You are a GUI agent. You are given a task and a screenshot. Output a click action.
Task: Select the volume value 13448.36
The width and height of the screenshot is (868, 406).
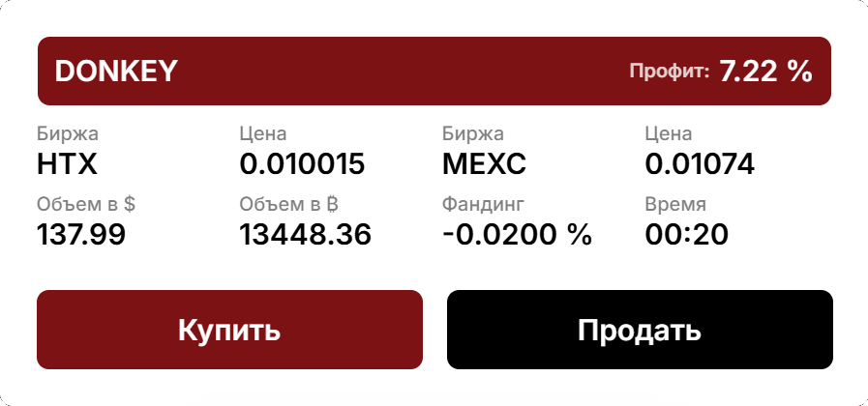tap(305, 234)
